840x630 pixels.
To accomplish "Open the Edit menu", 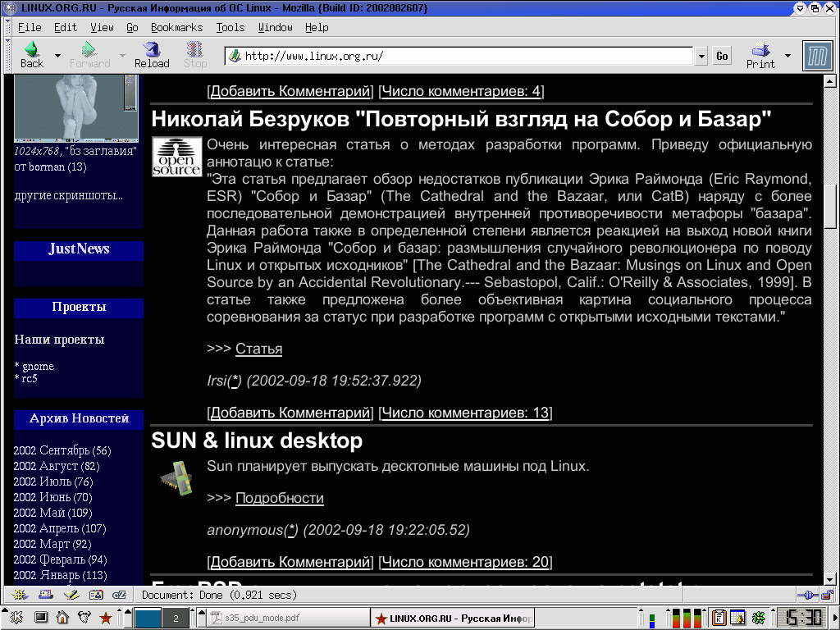I will click(x=66, y=27).
